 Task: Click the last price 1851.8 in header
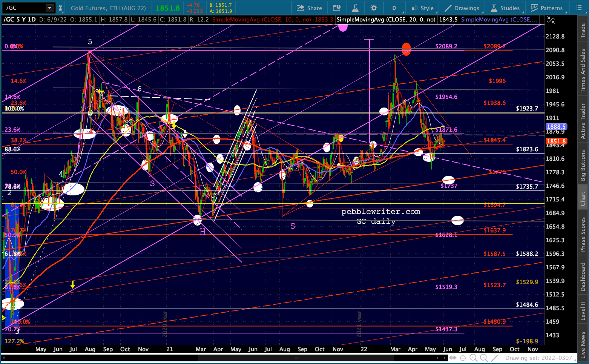point(168,8)
